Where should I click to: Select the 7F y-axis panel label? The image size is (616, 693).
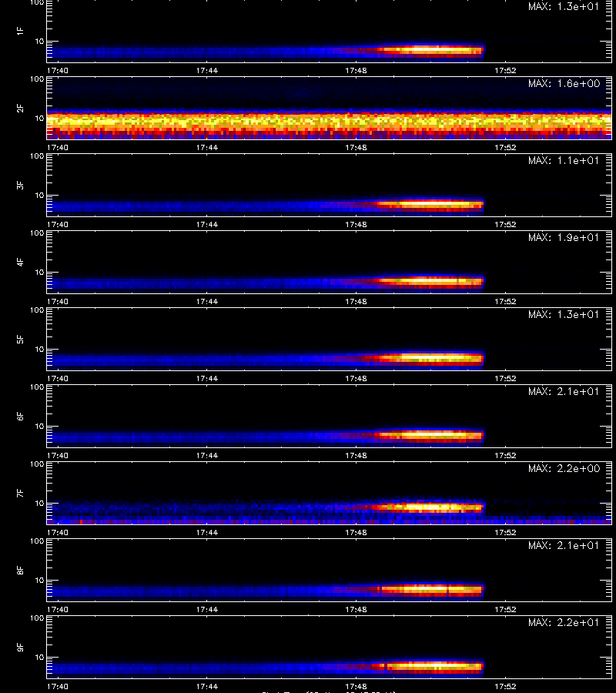20,493
